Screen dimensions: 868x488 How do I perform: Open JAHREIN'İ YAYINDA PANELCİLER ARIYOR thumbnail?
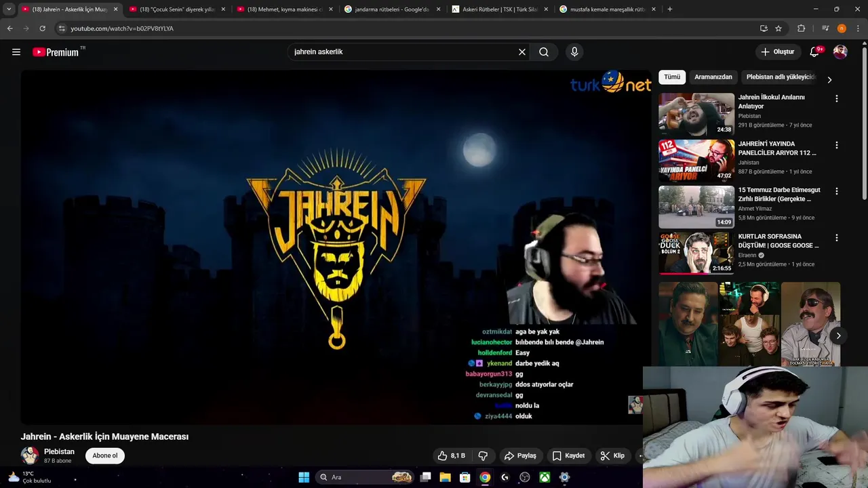tap(696, 161)
